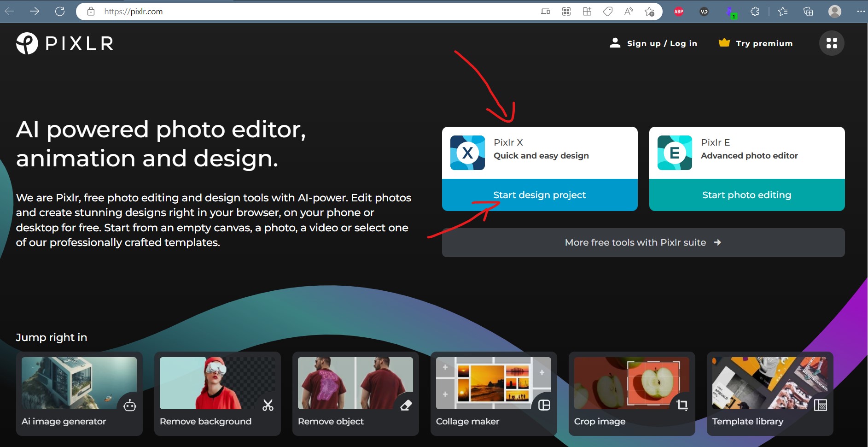Click the shopping tag icon in address bar
The height and width of the screenshot is (447, 868).
click(x=608, y=12)
